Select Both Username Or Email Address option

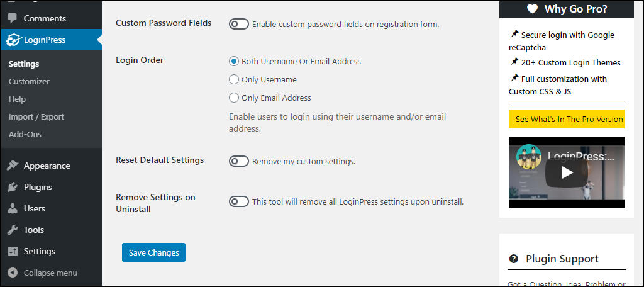point(234,62)
